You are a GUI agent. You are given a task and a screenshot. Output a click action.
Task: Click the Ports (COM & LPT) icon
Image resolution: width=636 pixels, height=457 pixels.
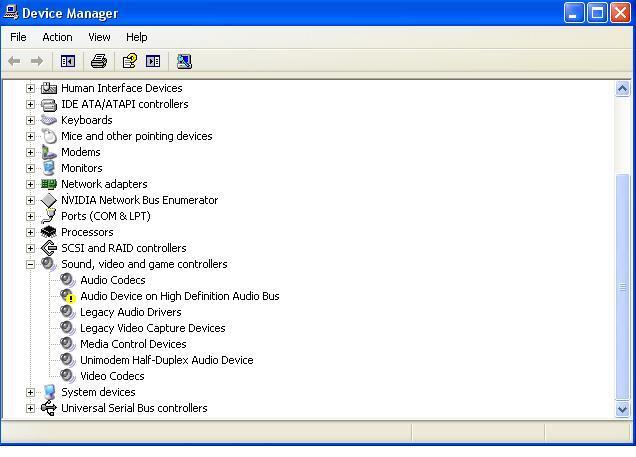49,216
